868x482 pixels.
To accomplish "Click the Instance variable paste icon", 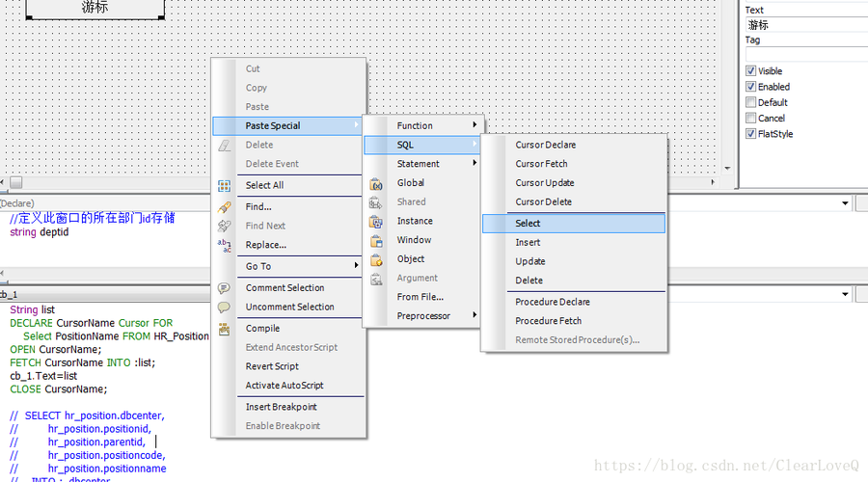I will click(376, 222).
